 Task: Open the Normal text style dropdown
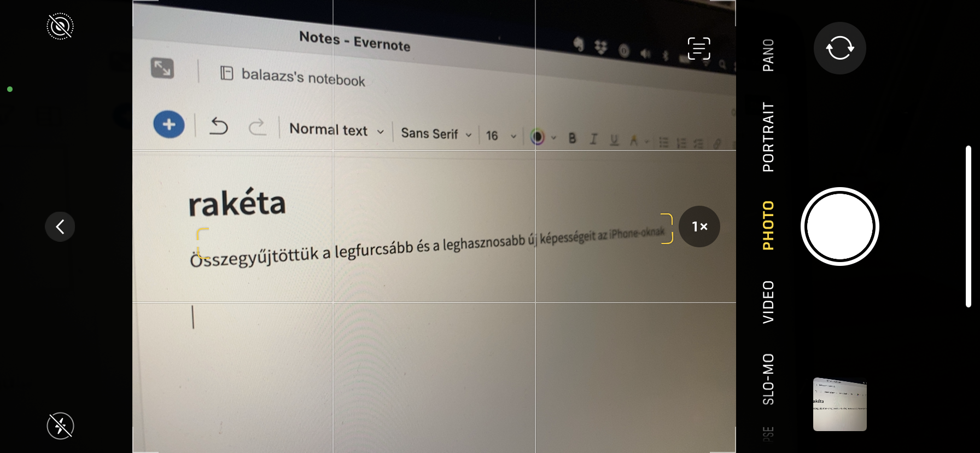[336, 130]
